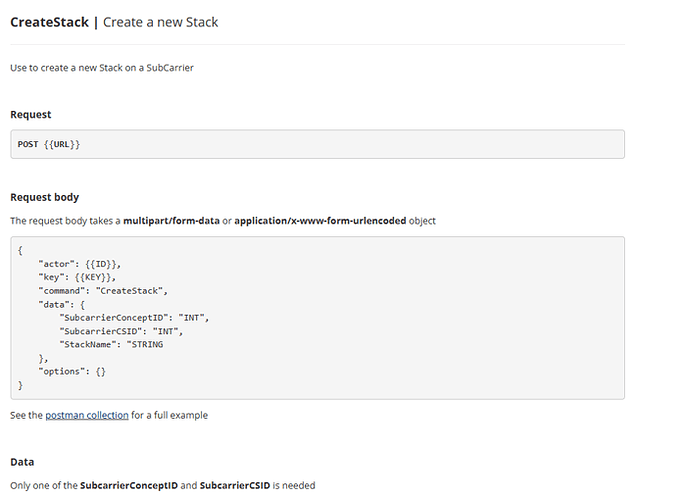Click bold SubcarrierCSID in the Data note

(235, 486)
